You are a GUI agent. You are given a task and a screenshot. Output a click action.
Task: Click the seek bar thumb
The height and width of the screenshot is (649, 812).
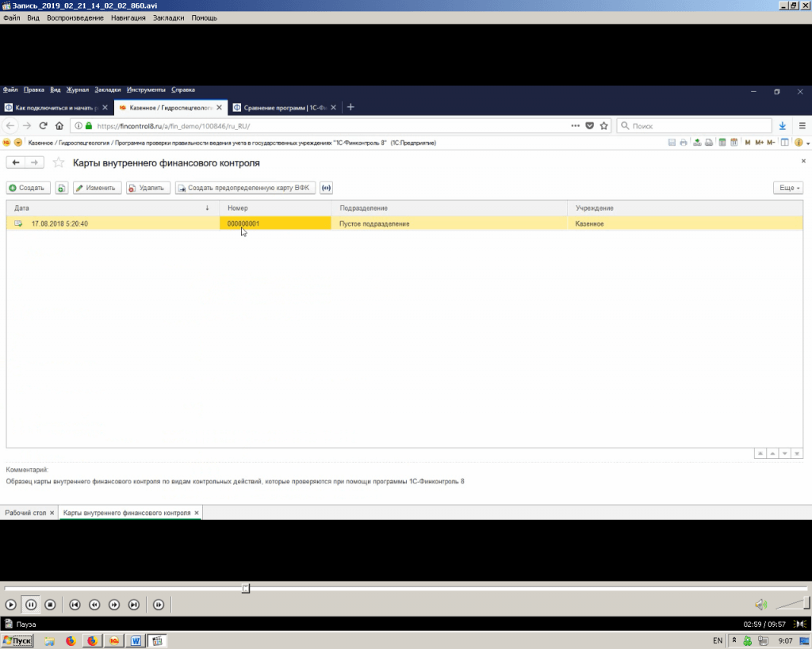(246, 588)
